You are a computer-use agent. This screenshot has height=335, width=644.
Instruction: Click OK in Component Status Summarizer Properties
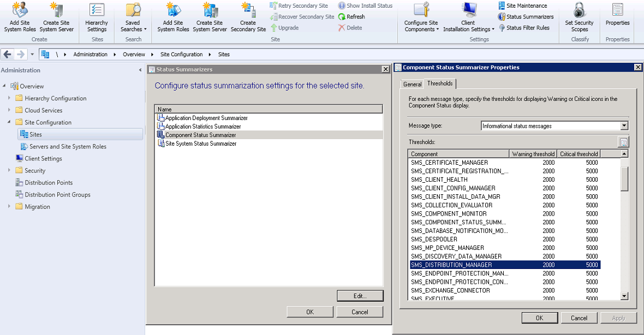(x=540, y=318)
